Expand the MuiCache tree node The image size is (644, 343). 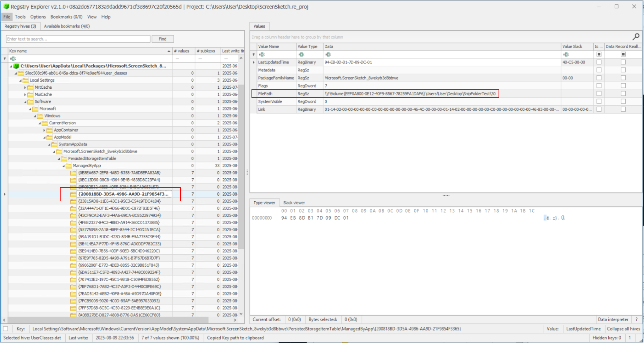(25, 94)
